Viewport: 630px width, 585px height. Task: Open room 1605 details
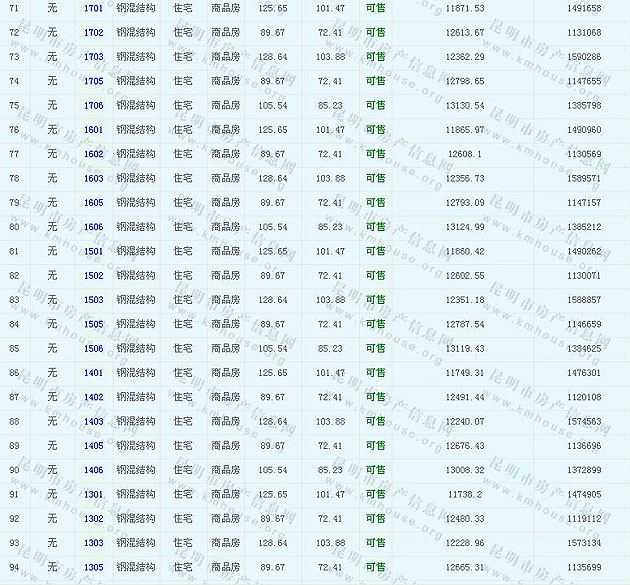coord(93,203)
